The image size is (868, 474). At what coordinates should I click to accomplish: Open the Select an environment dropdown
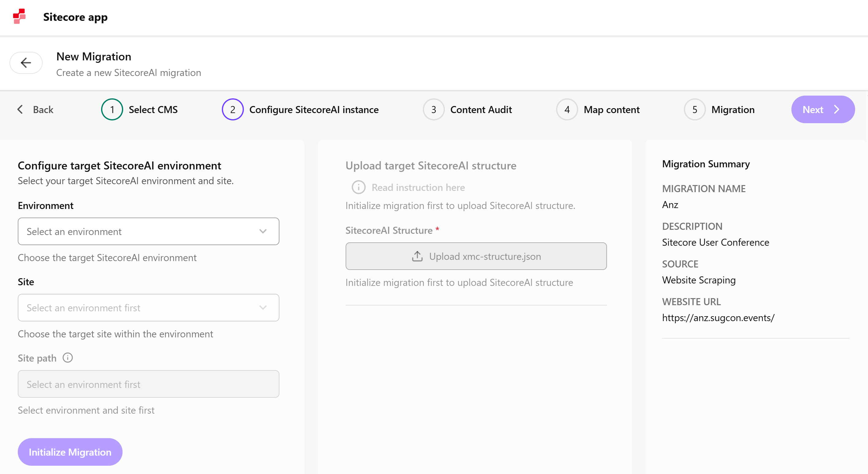148,231
